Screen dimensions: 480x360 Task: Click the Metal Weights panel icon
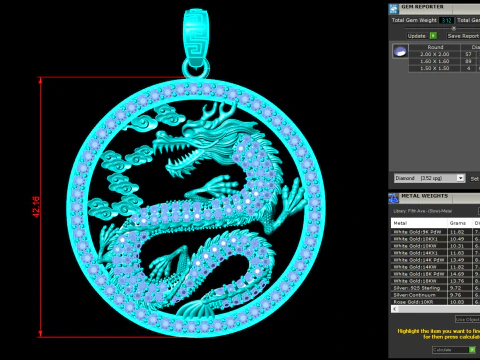[x=394, y=197]
